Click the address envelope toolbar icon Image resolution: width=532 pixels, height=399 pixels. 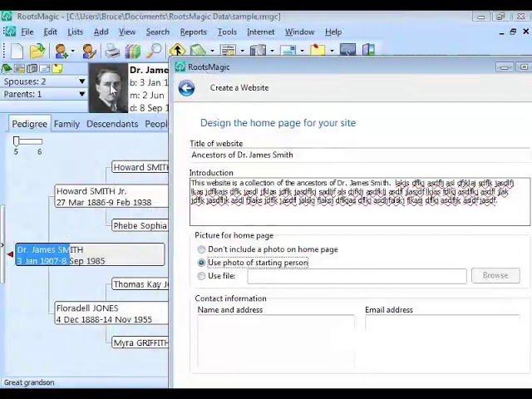(x=288, y=50)
